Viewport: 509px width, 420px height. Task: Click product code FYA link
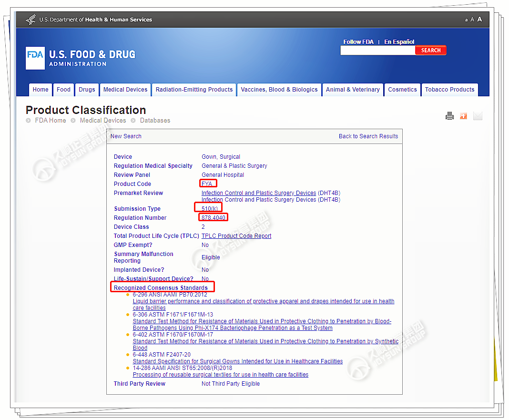coord(207,184)
